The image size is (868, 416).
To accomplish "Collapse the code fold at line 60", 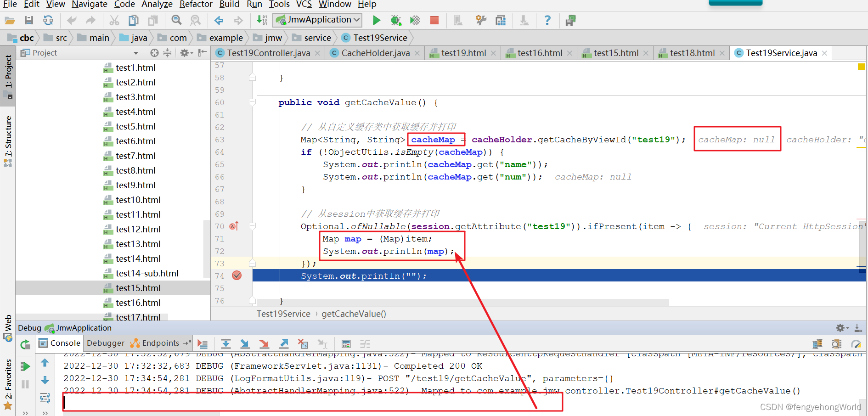I will (x=252, y=102).
